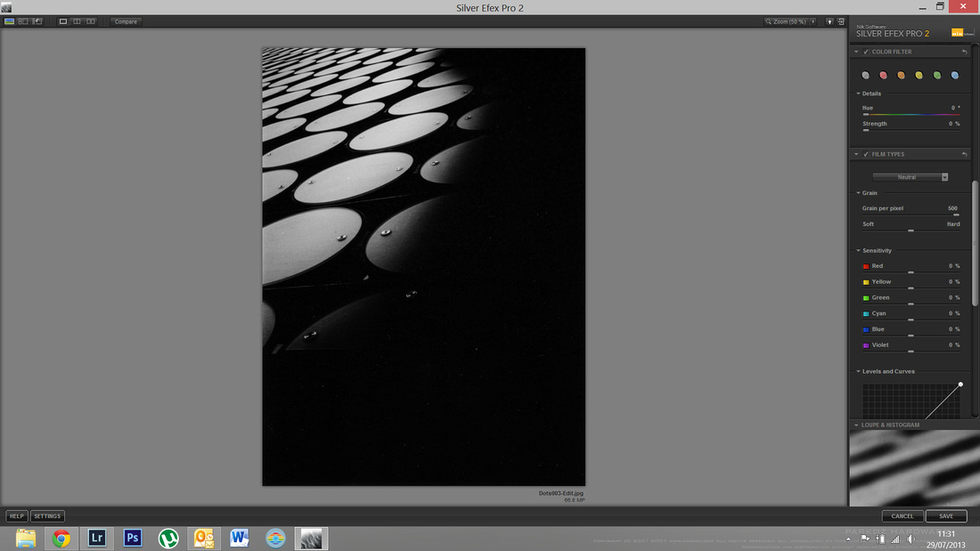Save the edited image
980x551 pixels.
946,516
